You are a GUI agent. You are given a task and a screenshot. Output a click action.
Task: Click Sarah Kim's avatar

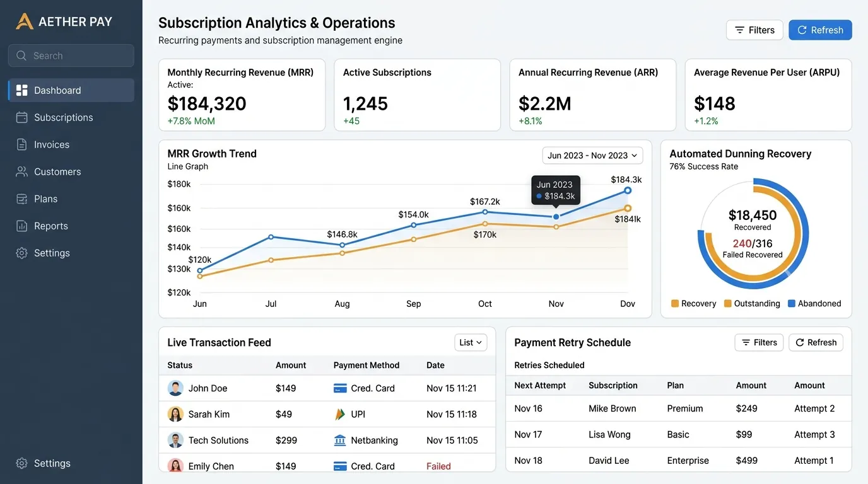175,414
